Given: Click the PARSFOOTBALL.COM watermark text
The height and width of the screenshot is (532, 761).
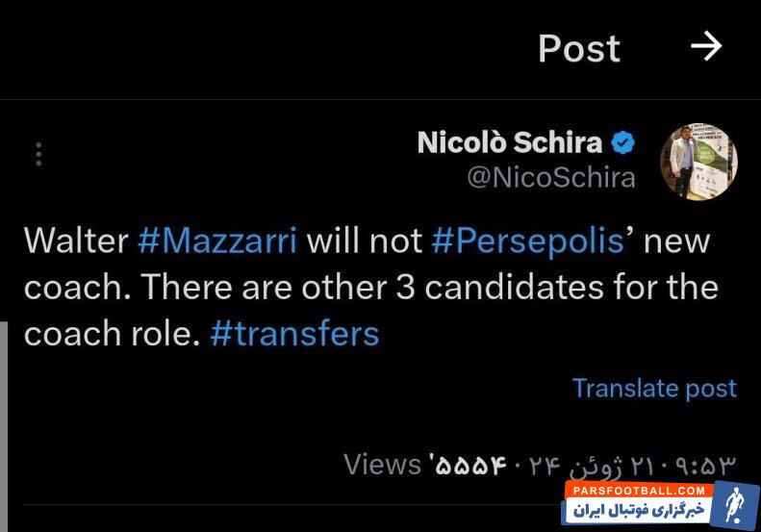Looking at the screenshot, I should (x=639, y=491).
